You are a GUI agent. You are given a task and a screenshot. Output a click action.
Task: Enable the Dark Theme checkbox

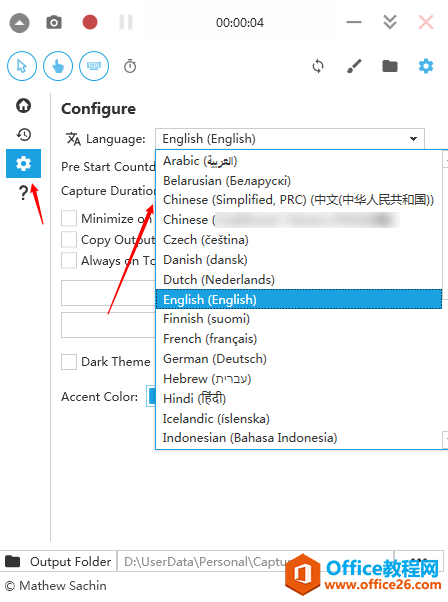tap(69, 362)
